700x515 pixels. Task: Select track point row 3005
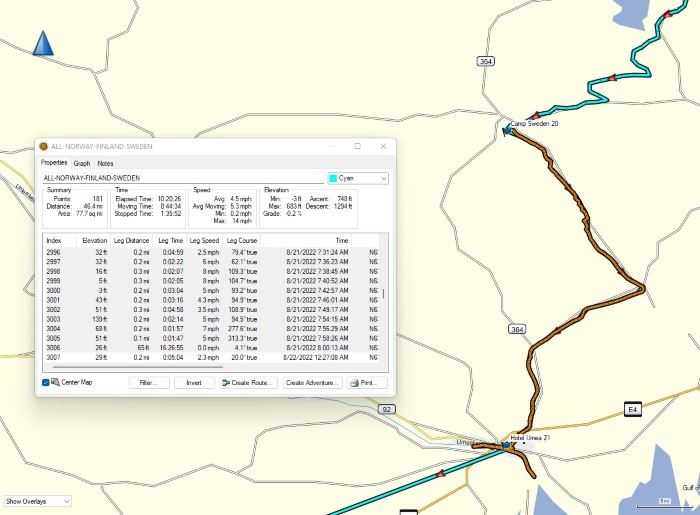tap(212, 338)
